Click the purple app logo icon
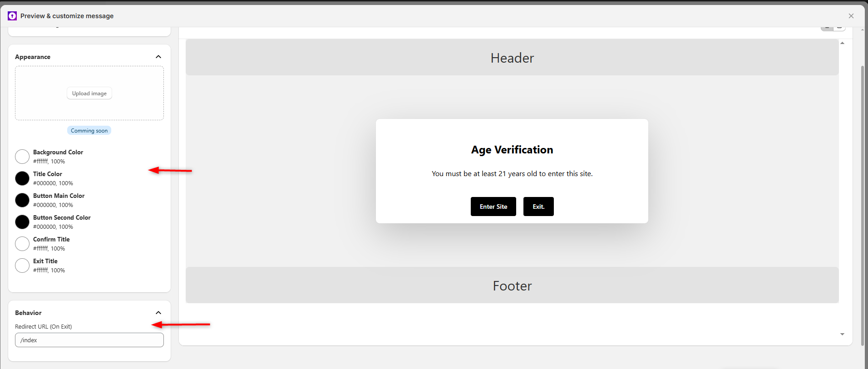The image size is (868, 369). click(12, 16)
